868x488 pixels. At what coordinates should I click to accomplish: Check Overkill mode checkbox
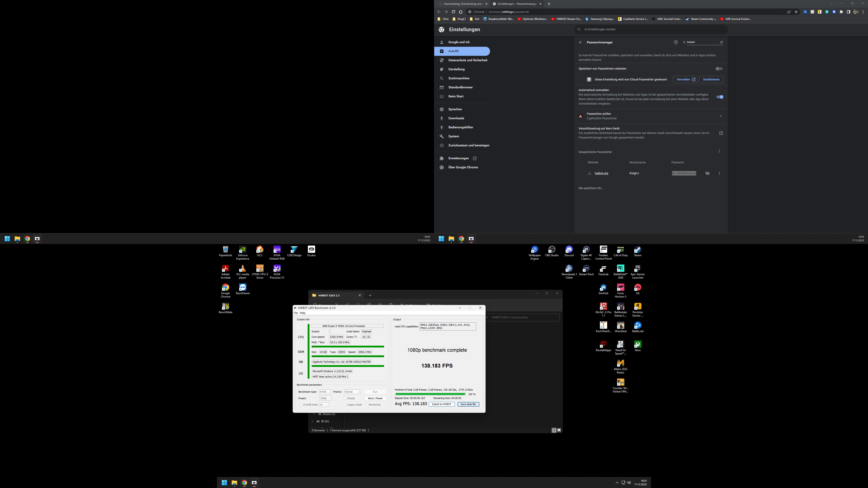(x=301, y=405)
